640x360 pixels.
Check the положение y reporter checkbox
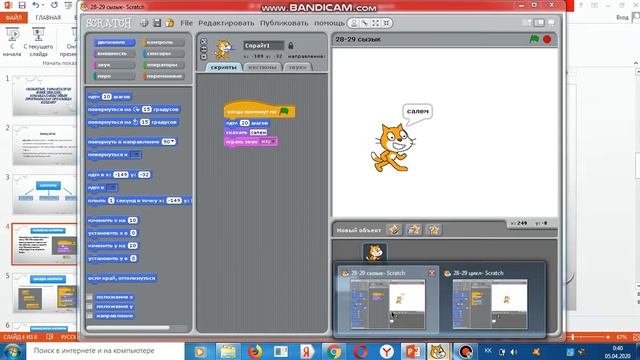(x=89, y=307)
